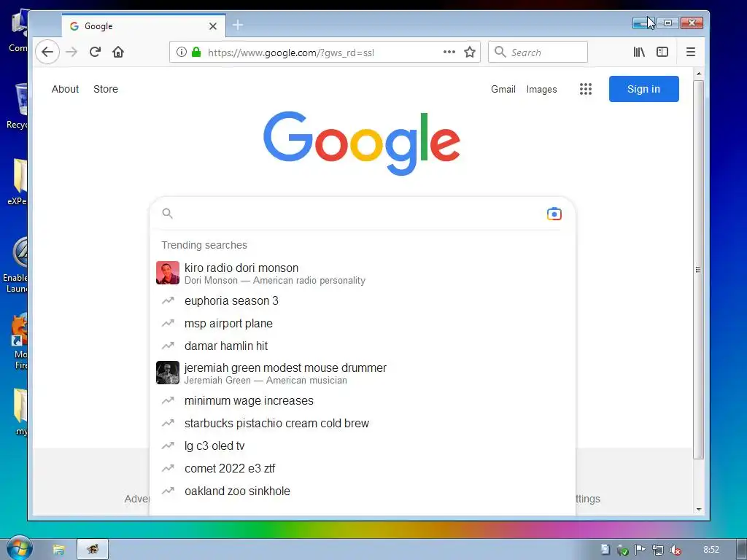Select suggestion msp airport plane
Screen dimensions: 747x560
(x=362, y=323)
